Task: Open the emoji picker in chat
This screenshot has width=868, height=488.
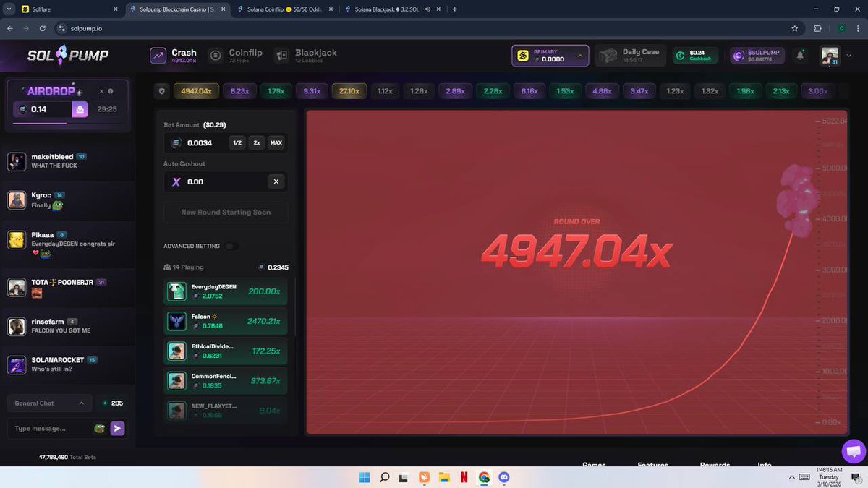Action: [x=100, y=429]
